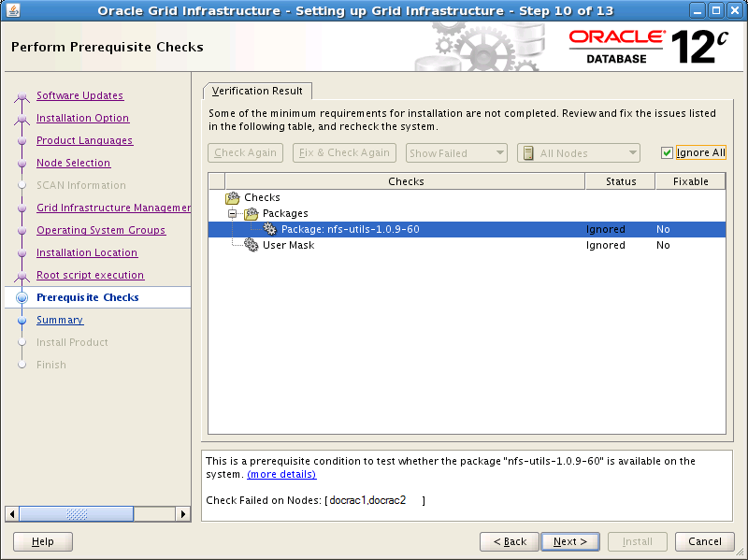This screenshot has width=748, height=560.
Task: Click the All Nodes server icon
Action: coord(528,153)
